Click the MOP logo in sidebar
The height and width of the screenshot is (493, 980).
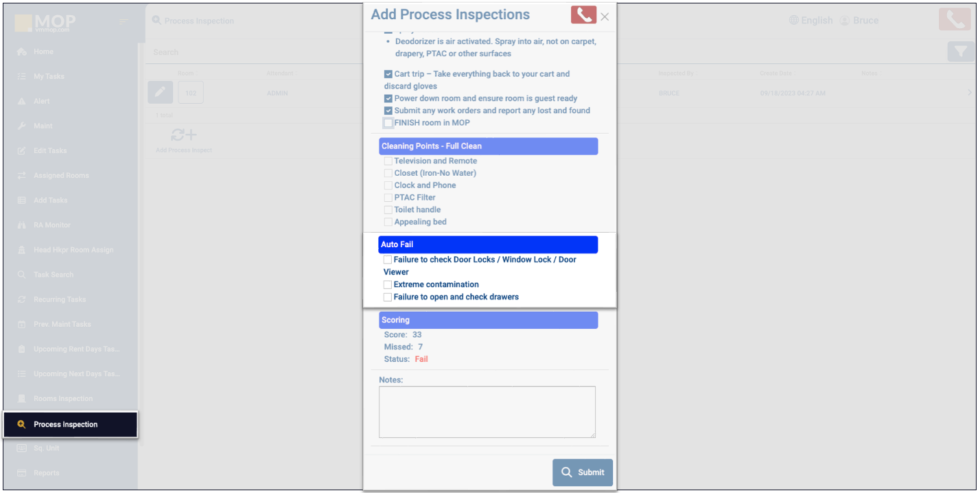[46, 23]
